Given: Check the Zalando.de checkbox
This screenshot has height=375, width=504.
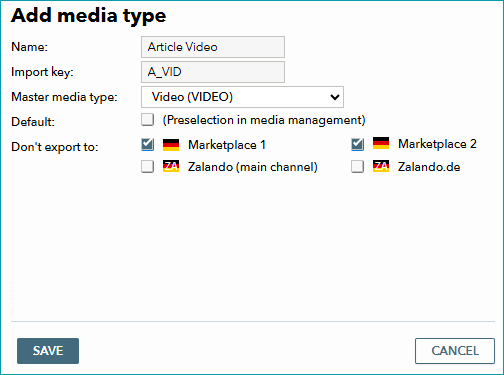Looking at the screenshot, I should pyautogui.click(x=357, y=166).
